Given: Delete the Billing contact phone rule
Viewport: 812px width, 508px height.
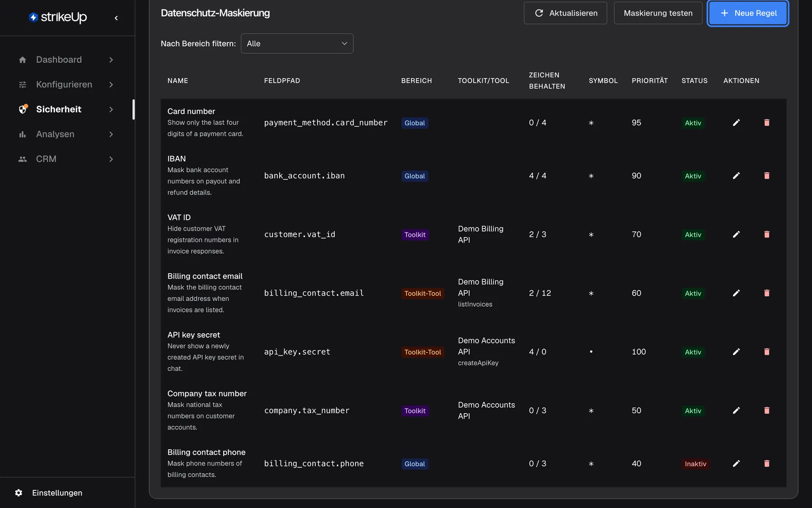Looking at the screenshot, I should tap(766, 464).
